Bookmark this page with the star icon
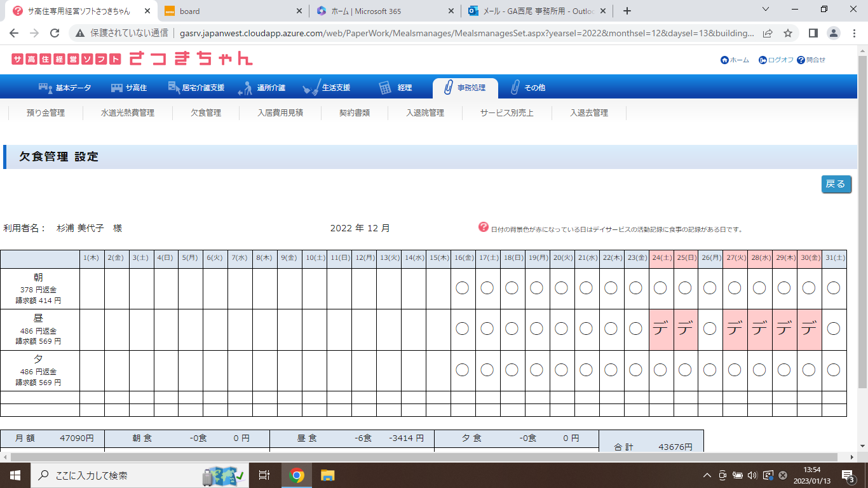This screenshot has height=488, width=868. (788, 33)
